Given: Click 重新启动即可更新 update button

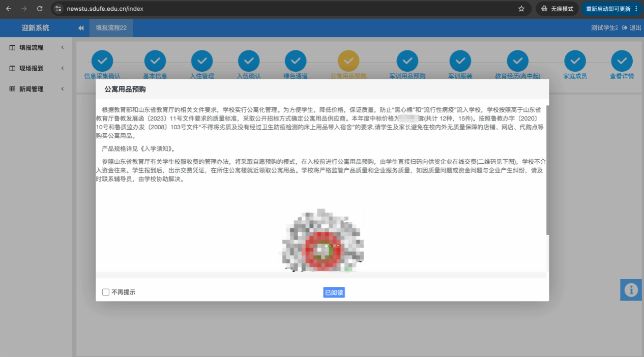Looking at the screenshot, I should (x=608, y=9).
